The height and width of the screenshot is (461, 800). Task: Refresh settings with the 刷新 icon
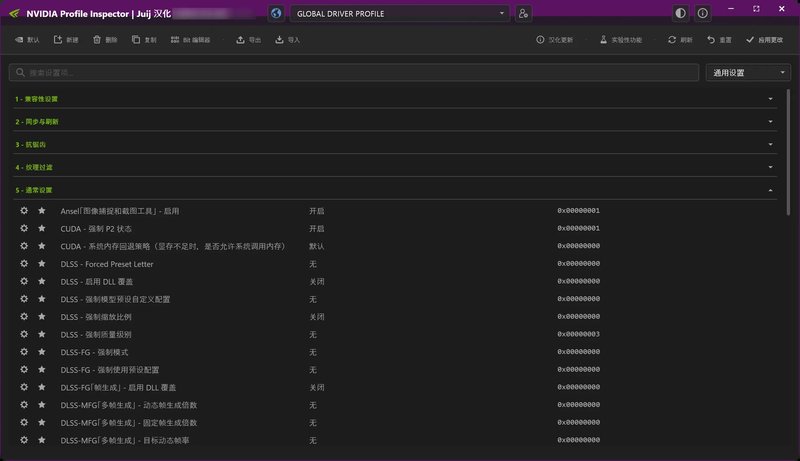[x=680, y=40]
